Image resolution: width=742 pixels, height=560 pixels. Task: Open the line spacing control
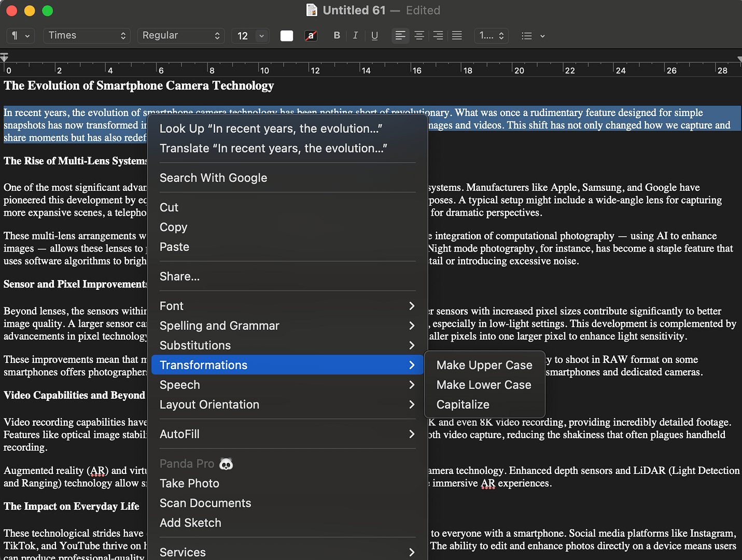tap(491, 36)
